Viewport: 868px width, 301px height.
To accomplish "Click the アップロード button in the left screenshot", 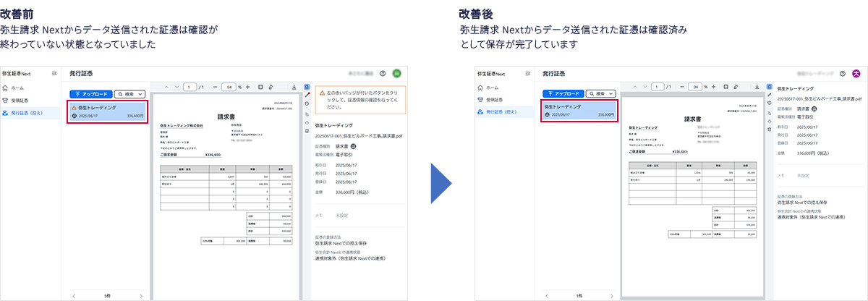I will 90,94.
